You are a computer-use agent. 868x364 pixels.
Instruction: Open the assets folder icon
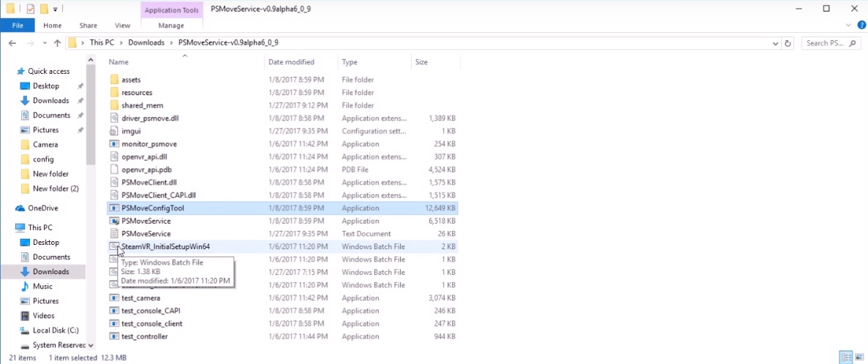pos(114,80)
